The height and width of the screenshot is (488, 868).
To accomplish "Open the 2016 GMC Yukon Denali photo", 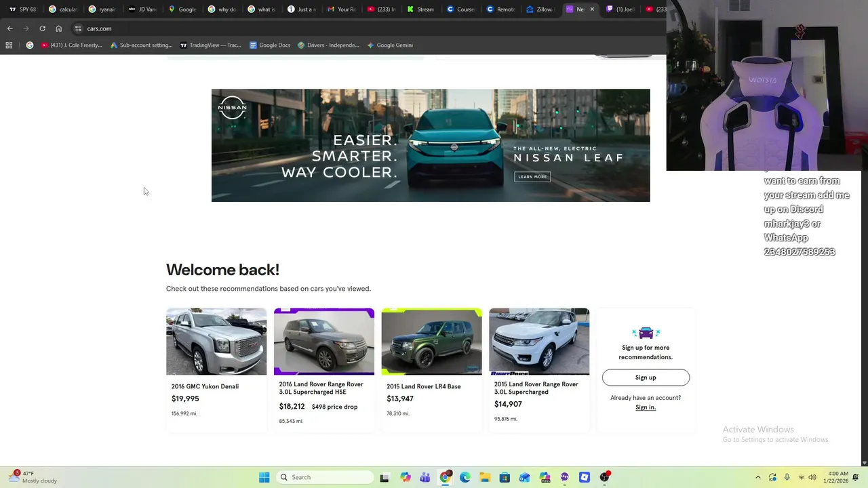I will 216,342.
